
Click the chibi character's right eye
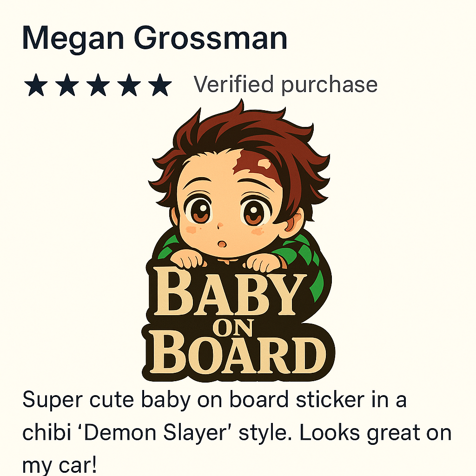click(x=255, y=212)
